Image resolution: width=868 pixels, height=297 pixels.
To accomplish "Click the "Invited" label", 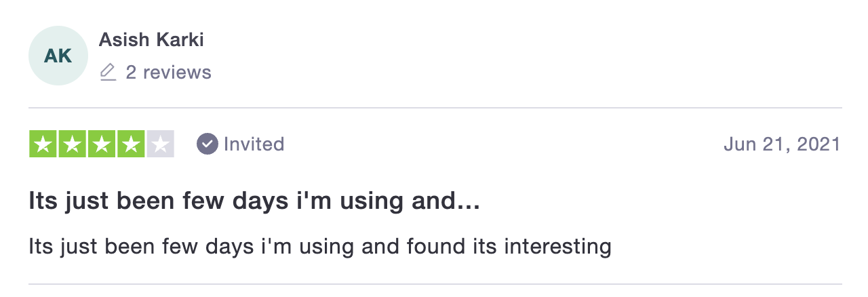I will pyautogui.click(x=254, y=144).
